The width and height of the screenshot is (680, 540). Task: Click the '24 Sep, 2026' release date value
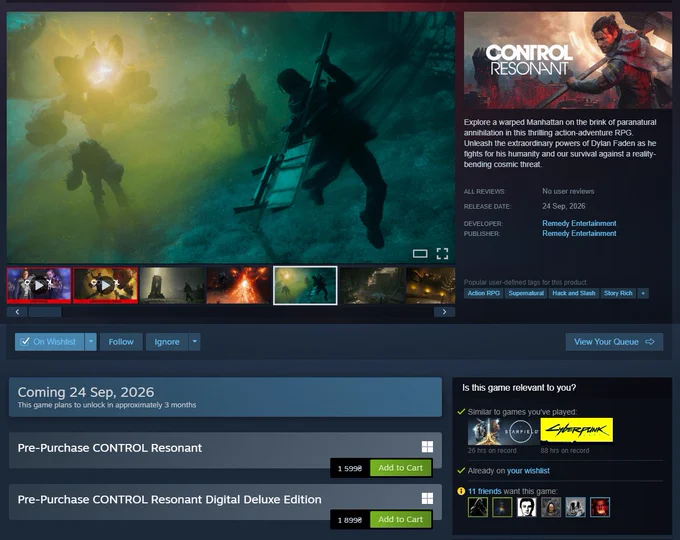click(x=564, y=206)
